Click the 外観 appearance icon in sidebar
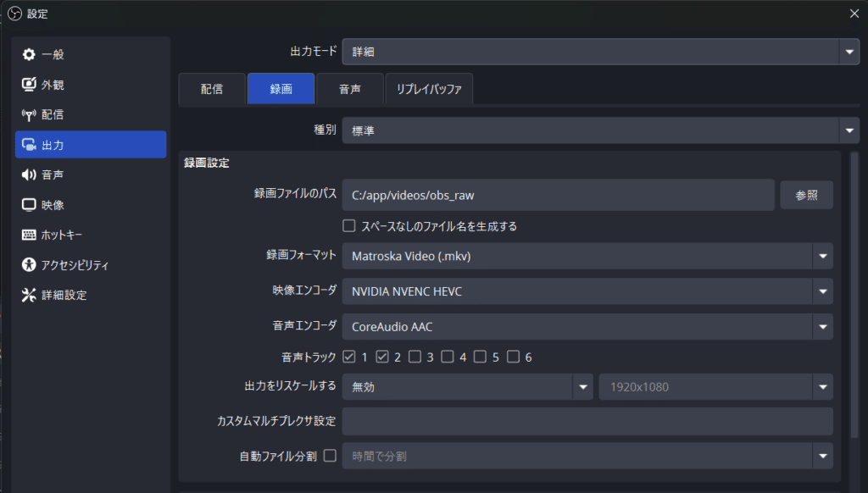 (x=29, y=84)
